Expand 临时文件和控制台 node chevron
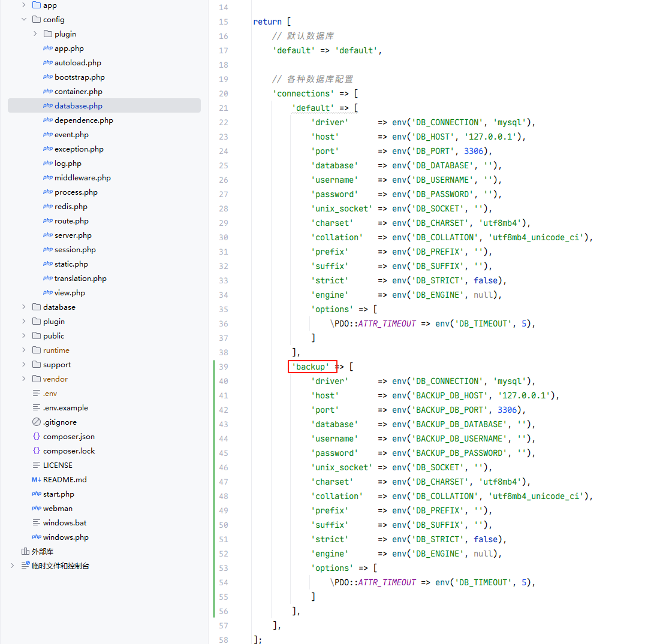 pos(13,566)
